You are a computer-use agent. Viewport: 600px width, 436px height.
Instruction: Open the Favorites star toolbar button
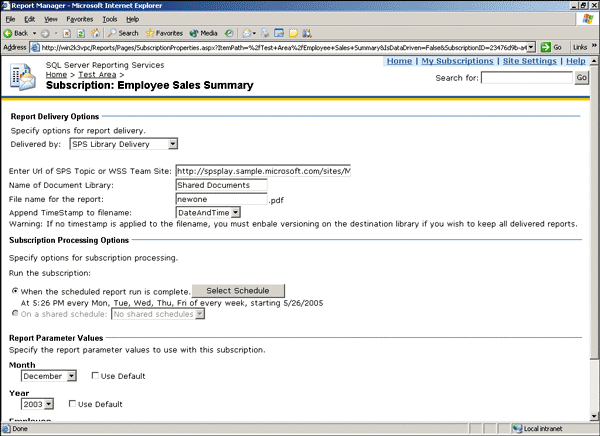point(164,33)
